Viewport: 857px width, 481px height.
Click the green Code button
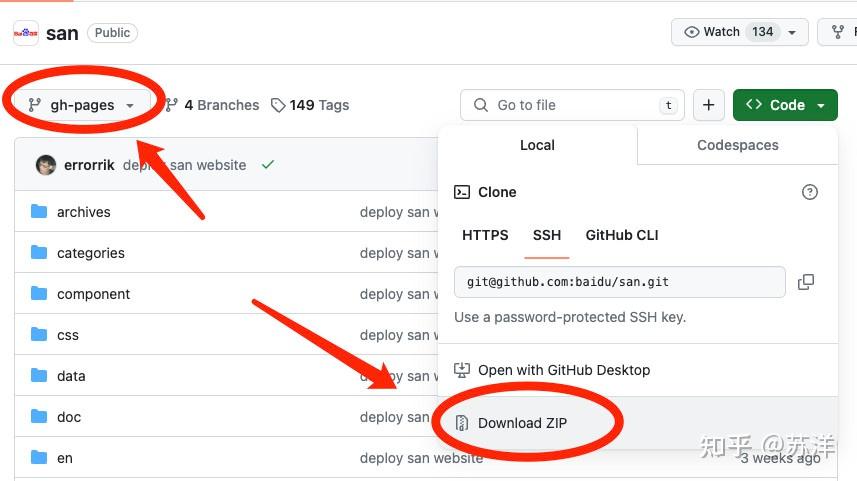pyautogui.click(x=785, y=105)
